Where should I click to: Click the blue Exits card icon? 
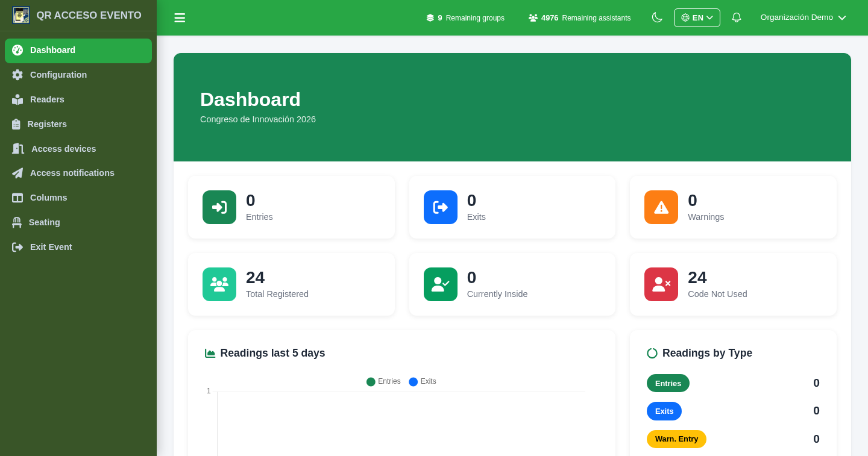[441, 207]
